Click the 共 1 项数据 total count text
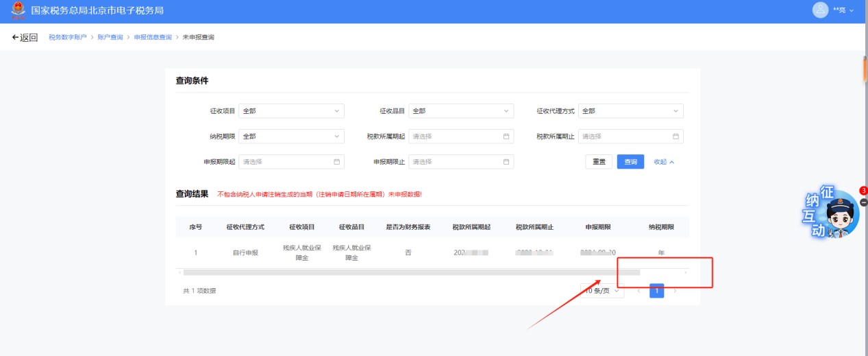Viewport: 868px width, 356px height. 199,291
